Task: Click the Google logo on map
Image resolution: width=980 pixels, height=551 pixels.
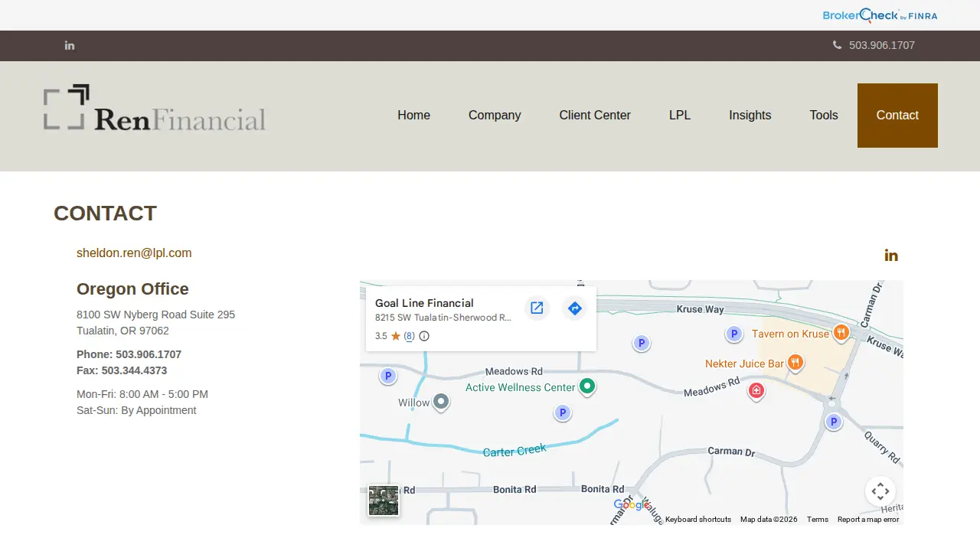Action: point(632,505)
